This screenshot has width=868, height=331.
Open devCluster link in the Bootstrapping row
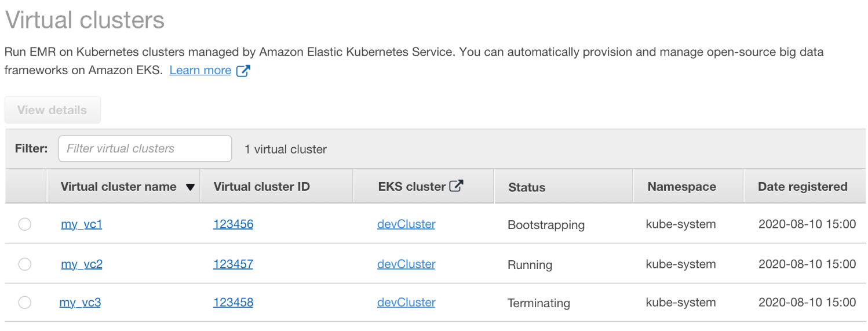(x=406, y=224)
